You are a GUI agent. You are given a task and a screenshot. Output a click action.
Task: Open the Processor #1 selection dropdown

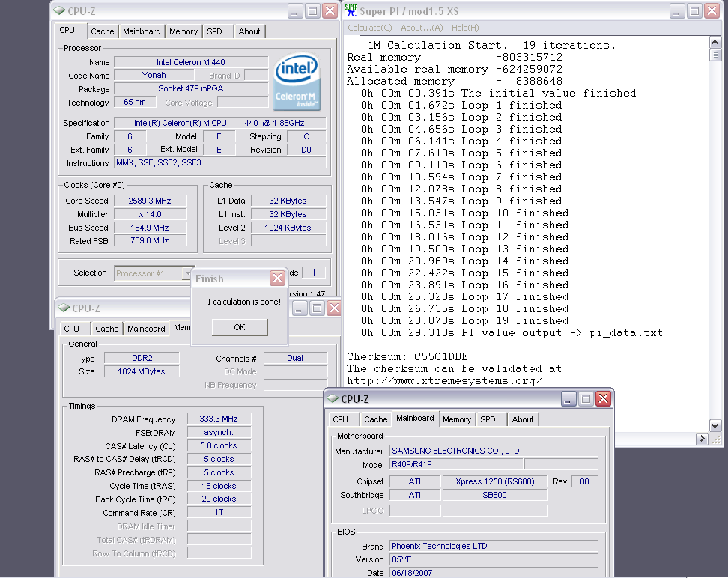187,273
